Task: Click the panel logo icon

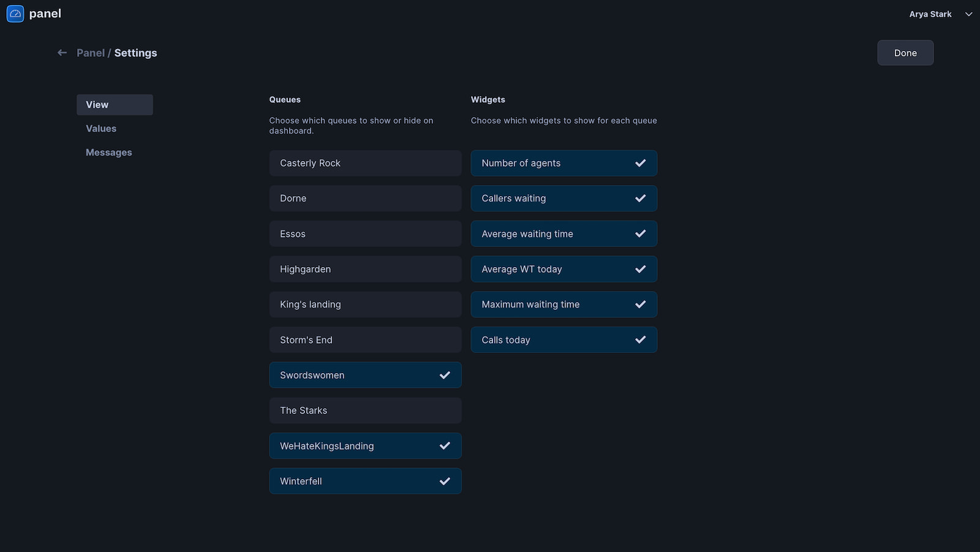Action: click(x=15, y=13)
